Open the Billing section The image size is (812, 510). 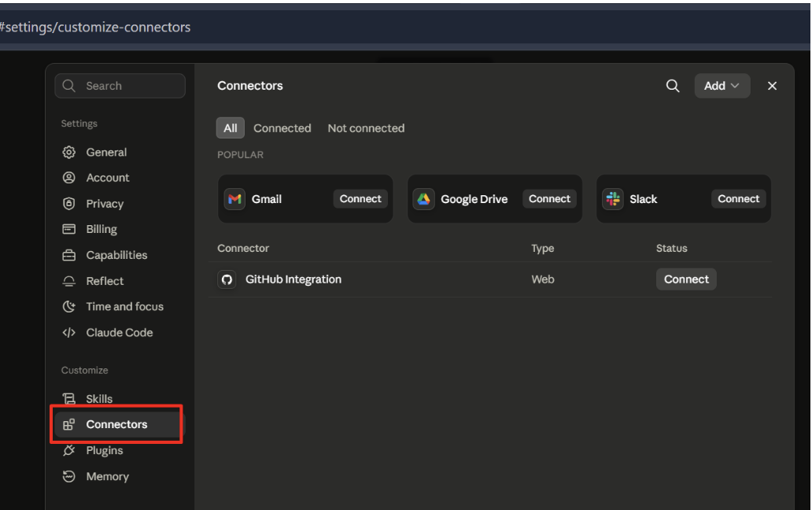(x=120, y=229)
